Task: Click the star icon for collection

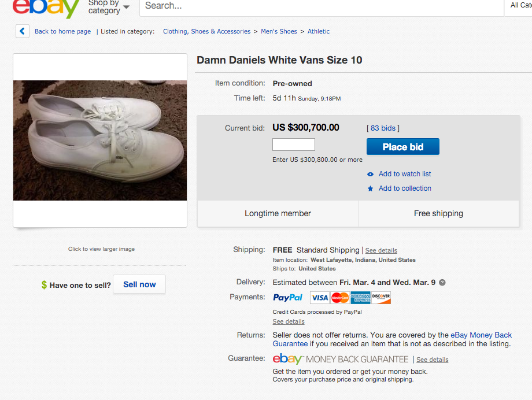Action: (x=371, y=188)
